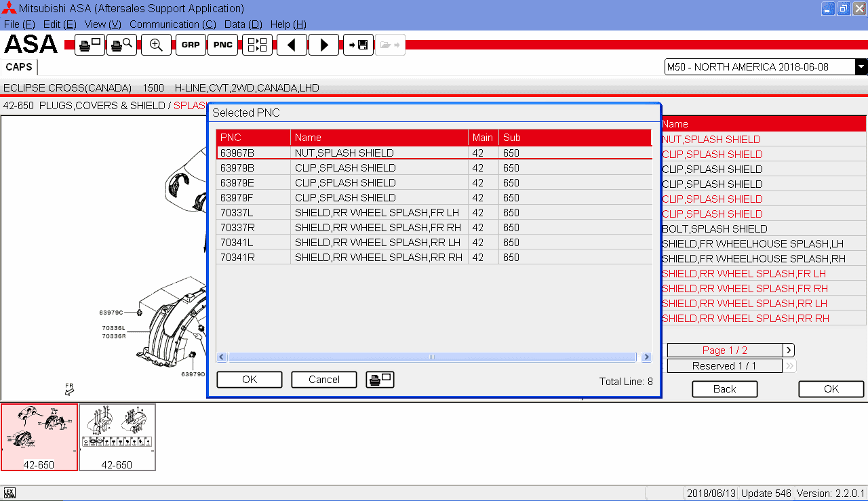Click the OK button beside the Back button
The width and height of the screenshot is (868, 501).
point(831,389)
